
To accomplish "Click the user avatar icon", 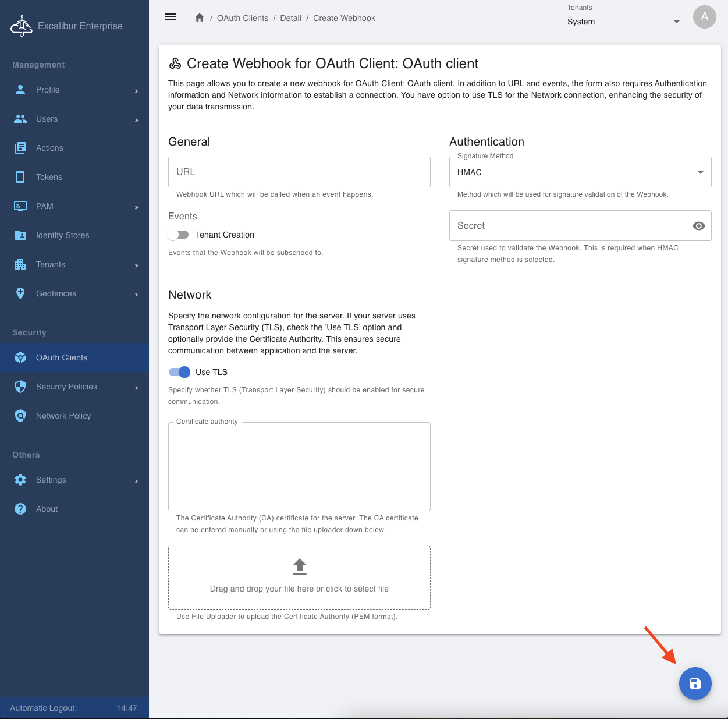I will 704,17.
